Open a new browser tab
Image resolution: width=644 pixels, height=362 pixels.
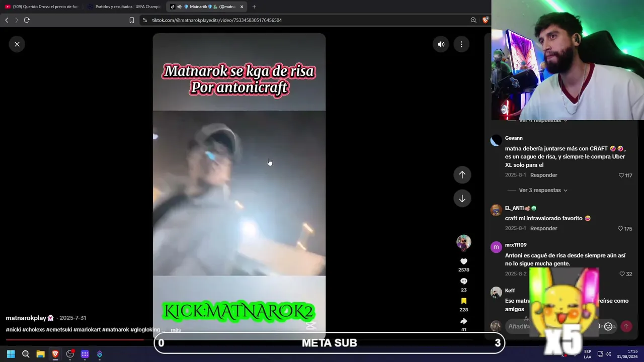point(254,7)
